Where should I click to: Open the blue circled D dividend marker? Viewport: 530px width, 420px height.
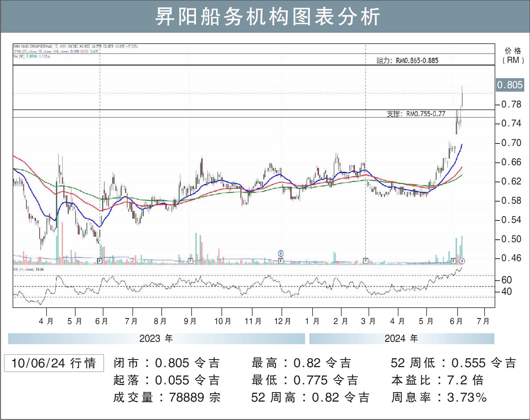(x=281, y=253)
